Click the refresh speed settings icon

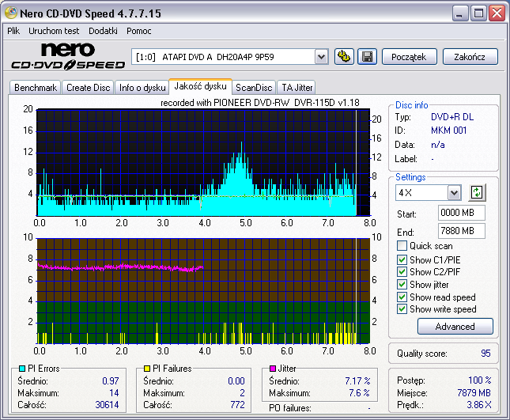click(477, 192)
